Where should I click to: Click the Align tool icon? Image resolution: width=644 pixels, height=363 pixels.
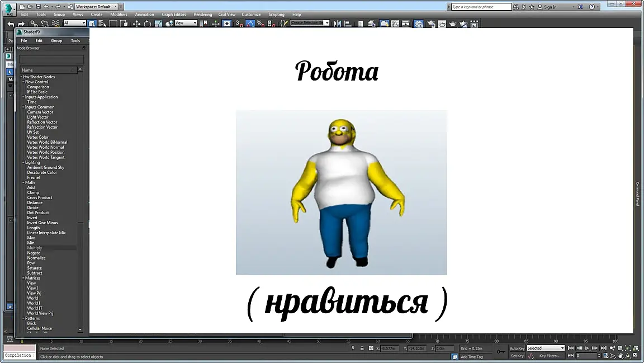[x=348, y=23]
